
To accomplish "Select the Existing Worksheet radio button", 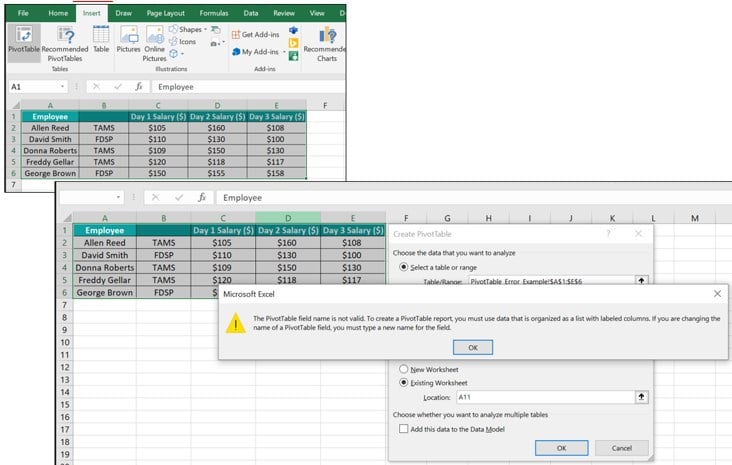I will click(404, 382).
